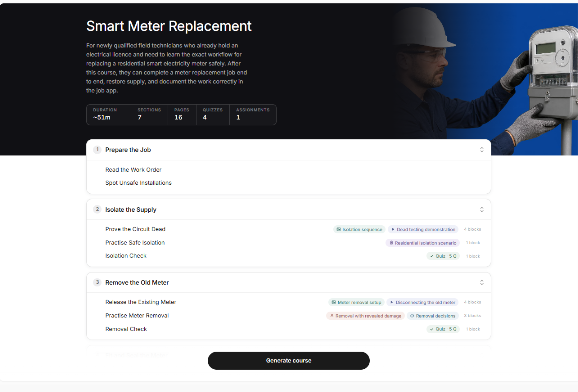The width and height of the screenshot is (578, 392).
Task: Click the Assignments 1 stat
Action: (x=253, y=115)
